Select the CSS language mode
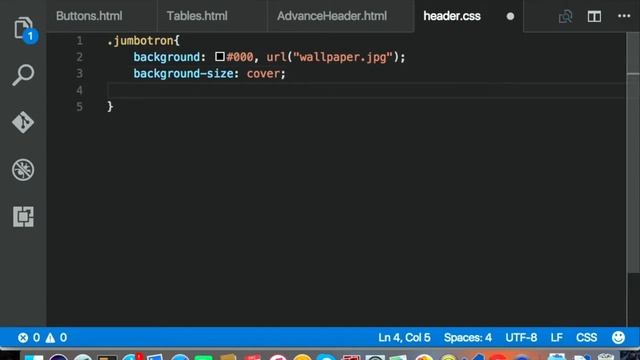This screenshot has width=640, height=360. tap(587, 338)
